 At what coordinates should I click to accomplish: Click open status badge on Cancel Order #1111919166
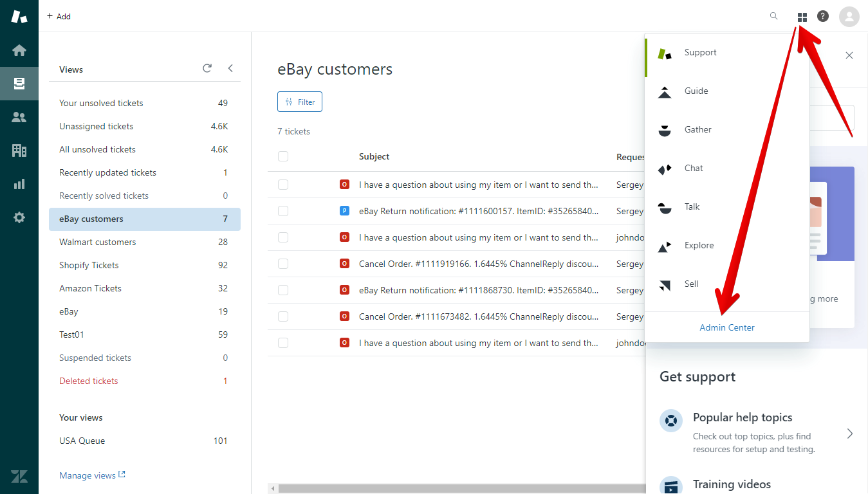(344, 264)
